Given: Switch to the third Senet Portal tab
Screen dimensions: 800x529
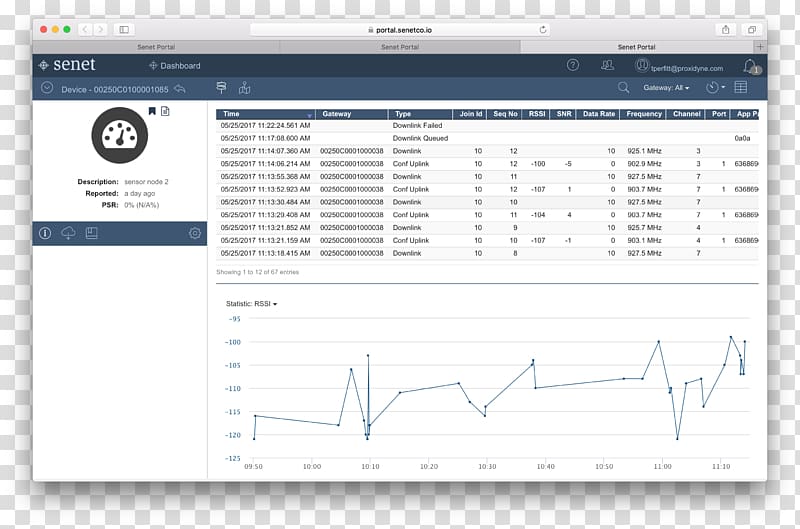Looking at the screenshot, I should 636,47.
